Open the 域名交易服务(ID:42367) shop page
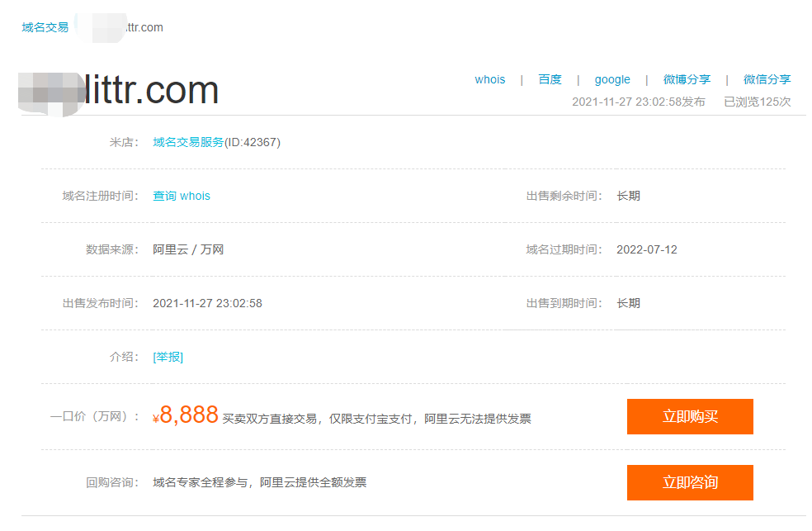Screen dimensions: 812x531 215,141
